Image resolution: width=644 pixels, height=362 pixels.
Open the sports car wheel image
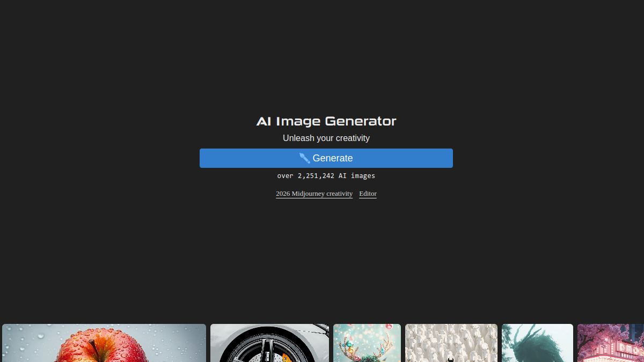coord(269,343)
